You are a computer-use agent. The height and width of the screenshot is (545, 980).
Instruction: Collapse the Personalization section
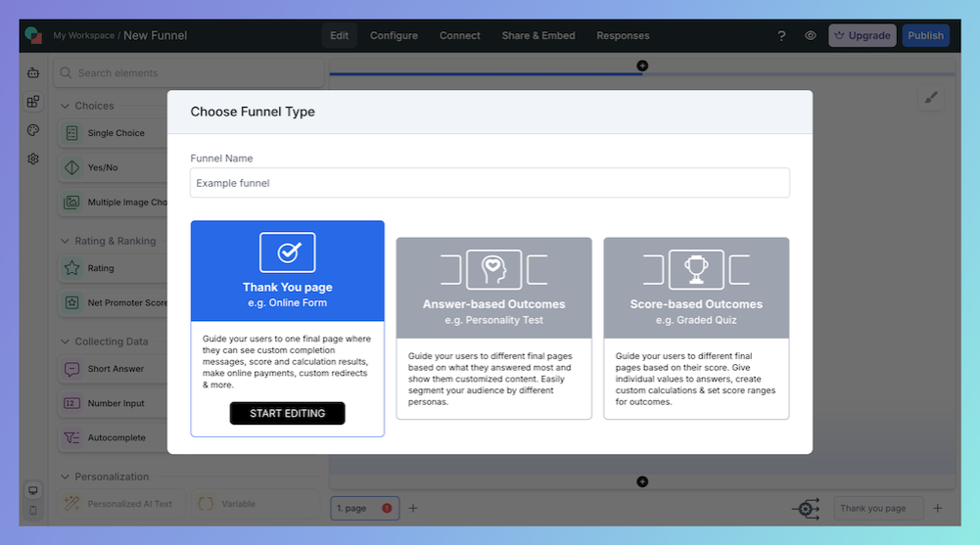(65, 477)
